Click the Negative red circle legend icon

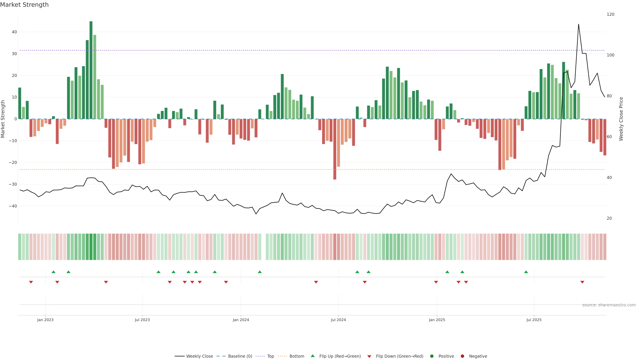coord(462,356)
